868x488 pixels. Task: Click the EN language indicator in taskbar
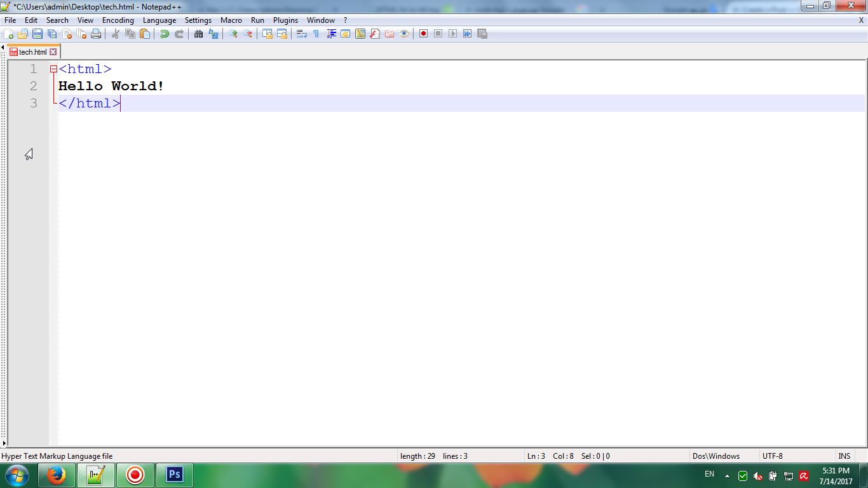point(710,474)
